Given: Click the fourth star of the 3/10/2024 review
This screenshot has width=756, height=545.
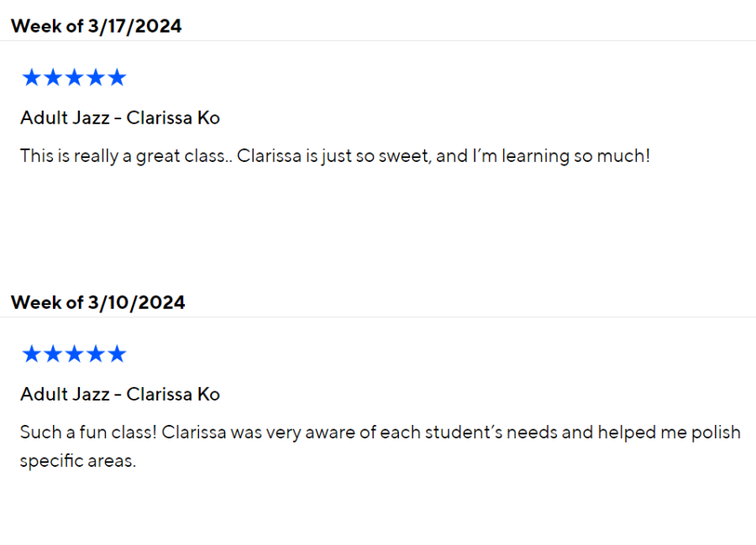Looking at the screenshot, I should point(96,354).
